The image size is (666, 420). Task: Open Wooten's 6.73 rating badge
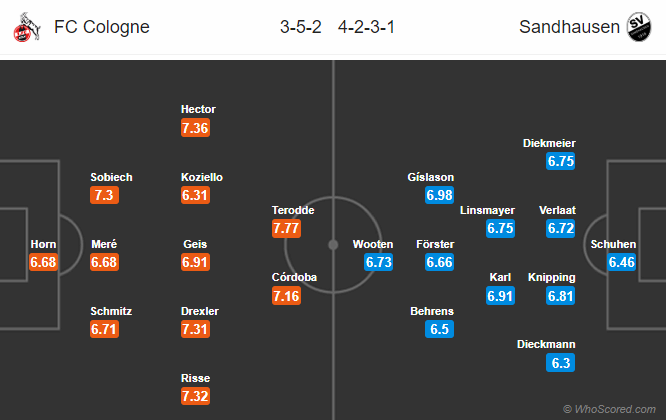[378, 263]
